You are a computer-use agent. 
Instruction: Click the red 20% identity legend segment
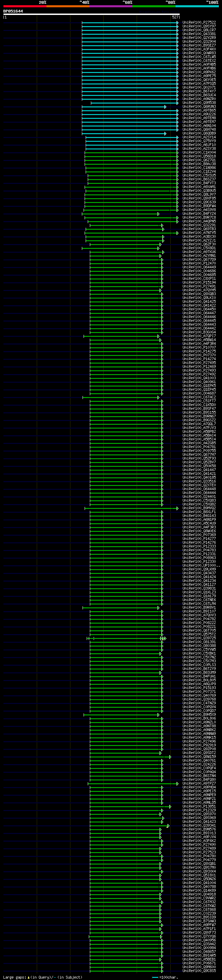(x=25, y=6)
